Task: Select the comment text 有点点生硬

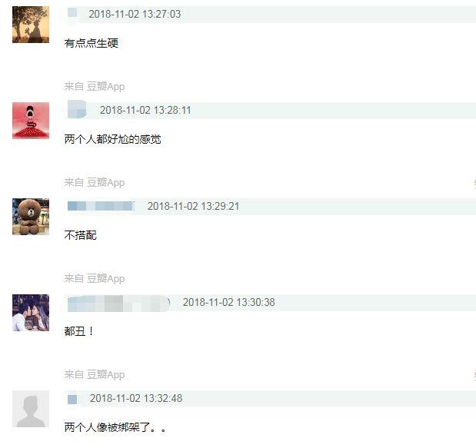Action: (91, 43)
